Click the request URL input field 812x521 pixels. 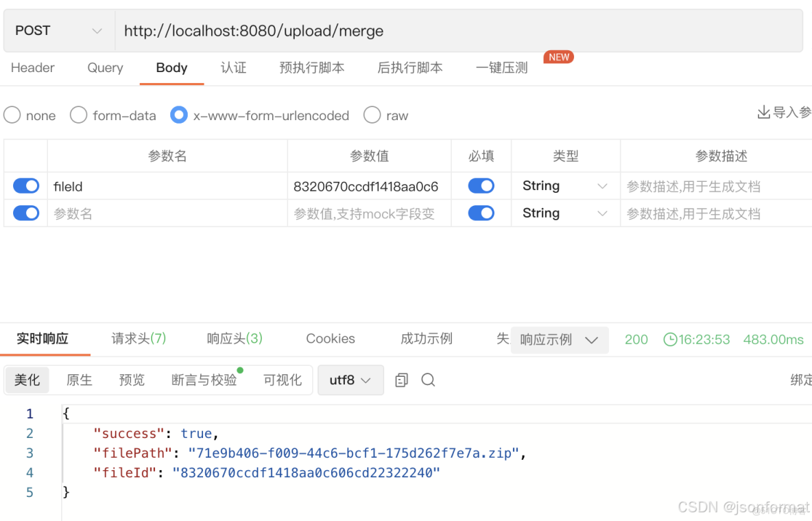[343, 30]
